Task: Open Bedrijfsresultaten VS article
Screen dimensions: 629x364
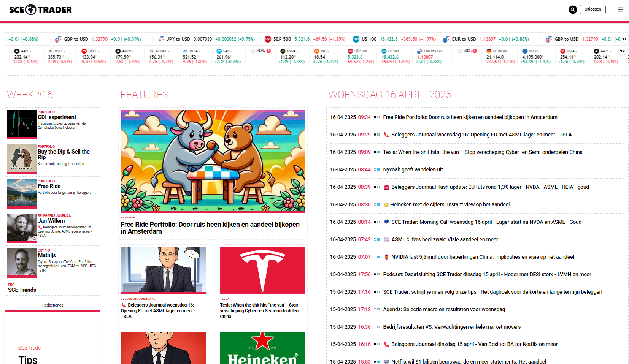Action: tap(452, 327)
